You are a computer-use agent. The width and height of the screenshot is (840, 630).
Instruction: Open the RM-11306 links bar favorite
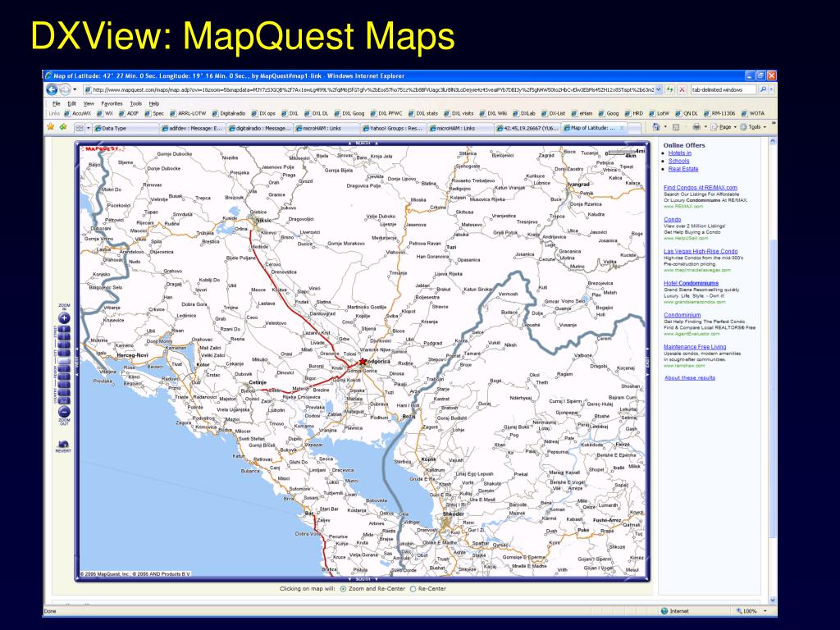[x=719, y=113]
